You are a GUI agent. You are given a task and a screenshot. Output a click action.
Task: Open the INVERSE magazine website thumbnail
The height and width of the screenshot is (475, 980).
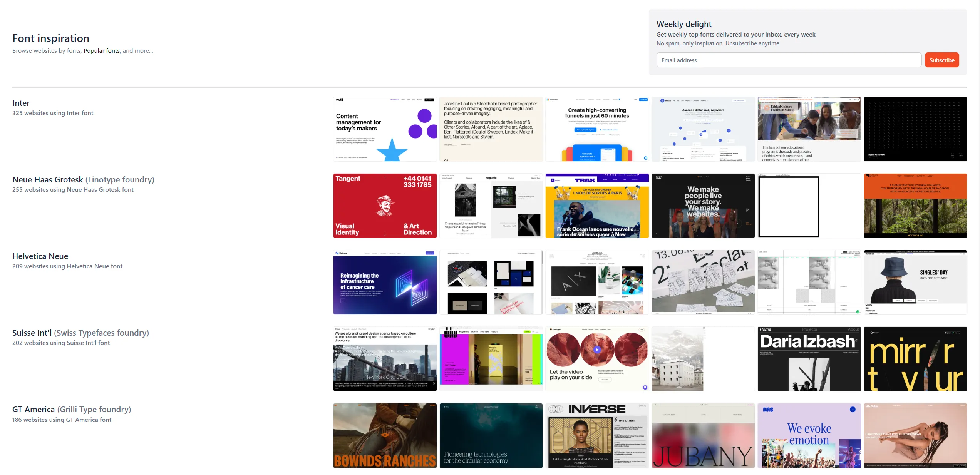click(597, 435)
